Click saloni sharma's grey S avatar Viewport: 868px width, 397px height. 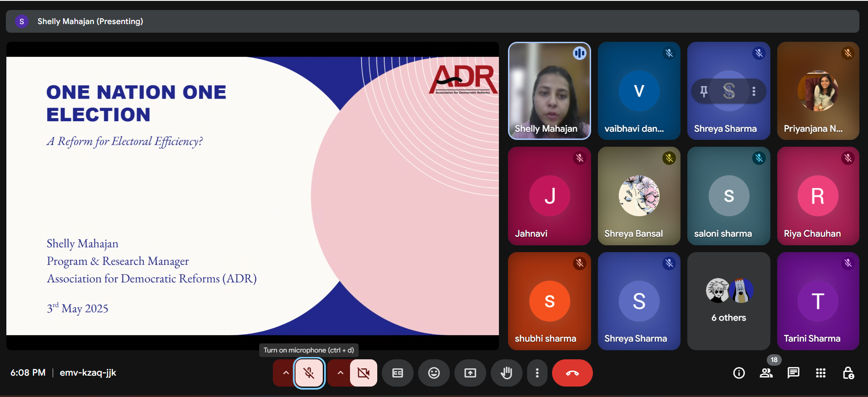pyautogui.click(x=729, y=196)
